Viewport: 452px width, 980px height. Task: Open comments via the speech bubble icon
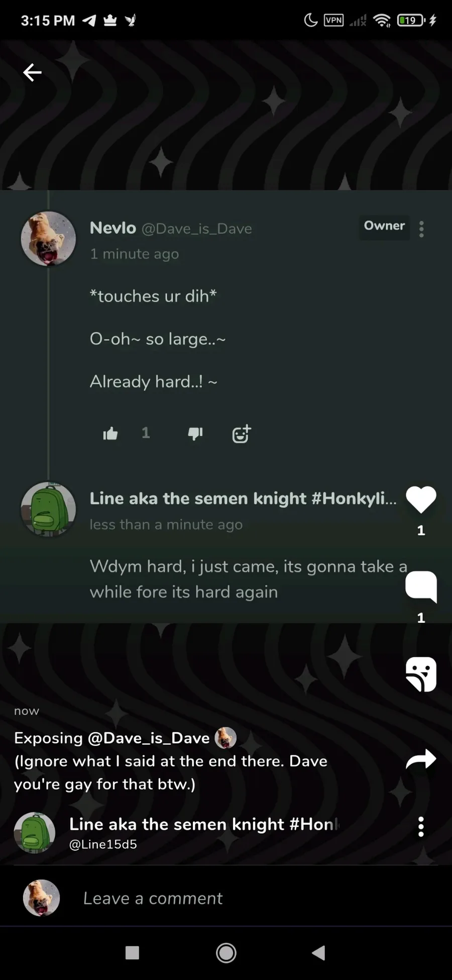pos(421,586)
